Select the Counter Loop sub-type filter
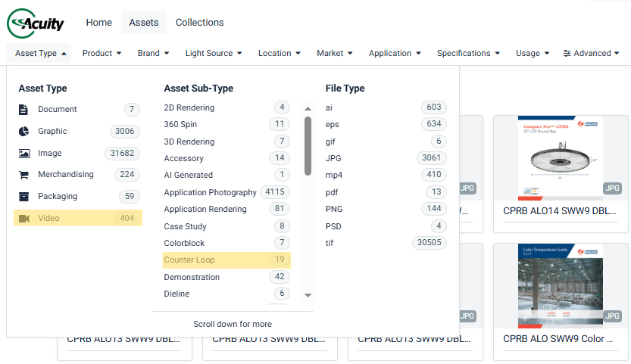Viewport: 631px width, 364px height. click(189, 260)
